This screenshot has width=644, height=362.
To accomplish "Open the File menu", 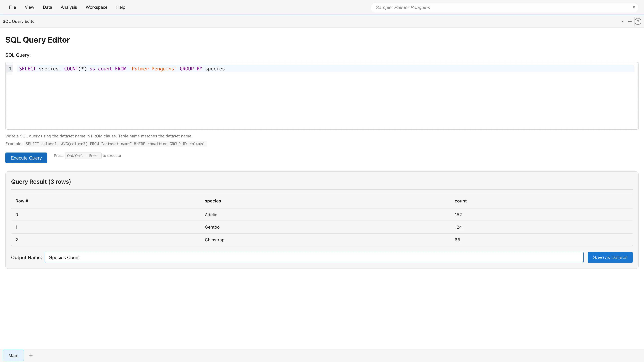I will coord(12,7).
